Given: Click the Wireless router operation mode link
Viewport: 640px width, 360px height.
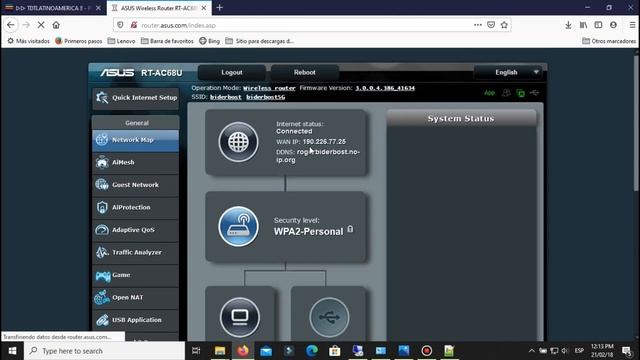Looking at the screenshot, I should coord(269,88).
